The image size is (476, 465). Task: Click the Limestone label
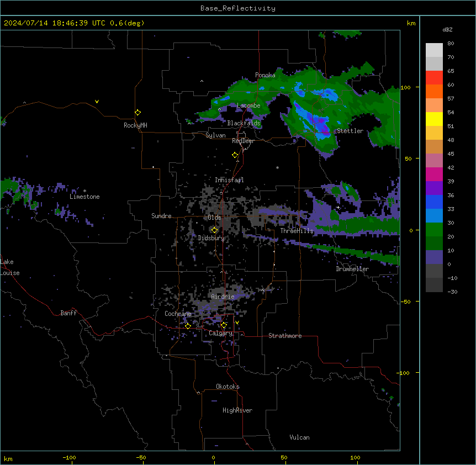tap(84, 197)
